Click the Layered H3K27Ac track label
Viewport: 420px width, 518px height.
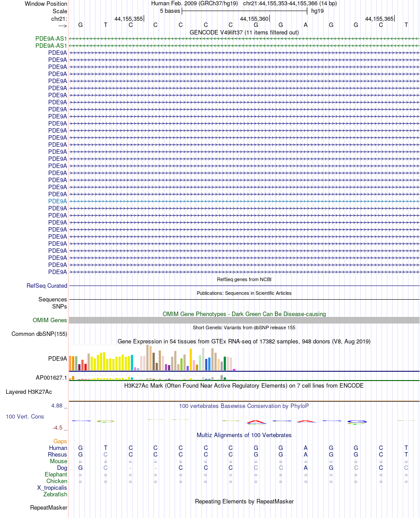(x=29, y=392)
